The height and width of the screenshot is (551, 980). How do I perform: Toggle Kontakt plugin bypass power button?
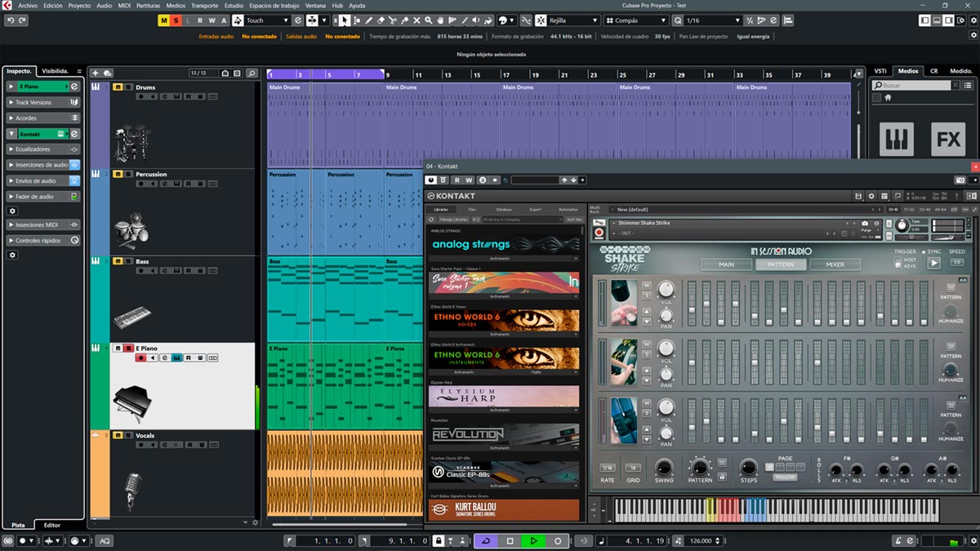click(431, 180)
